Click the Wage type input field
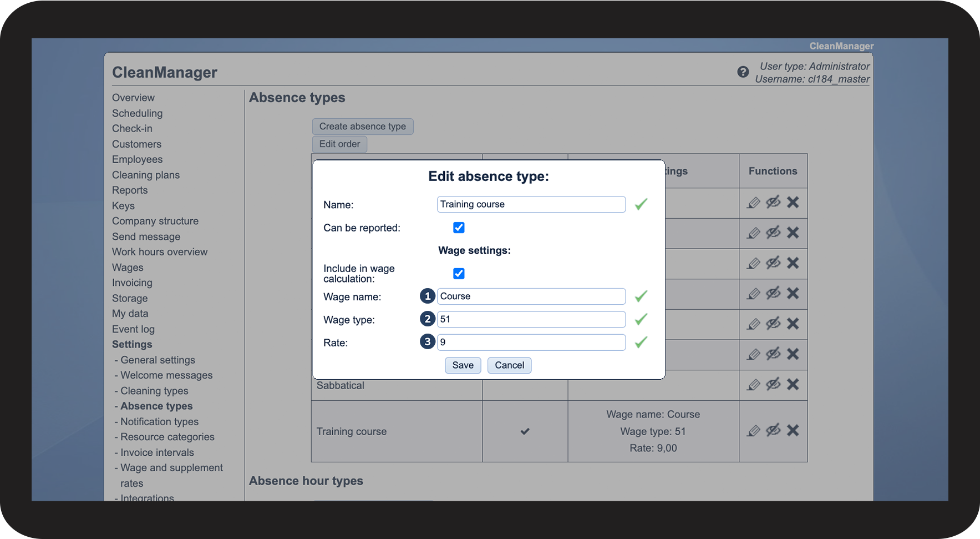 531,320
